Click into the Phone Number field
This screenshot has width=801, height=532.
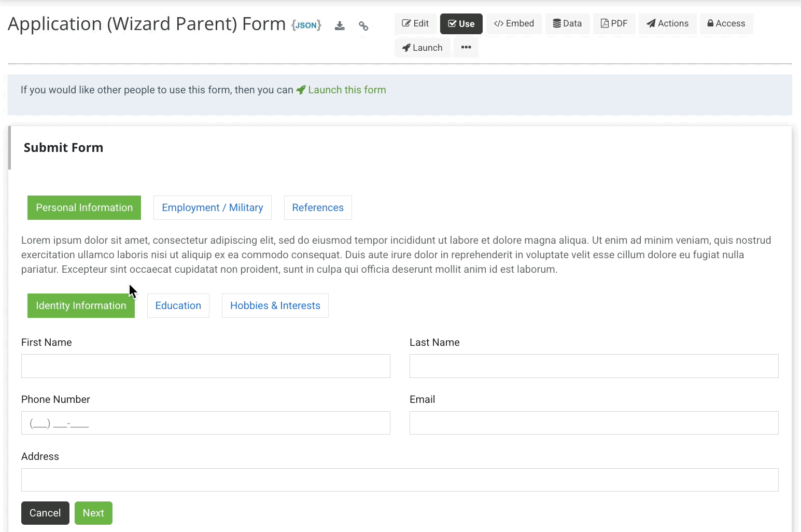[x=205, y=423]
